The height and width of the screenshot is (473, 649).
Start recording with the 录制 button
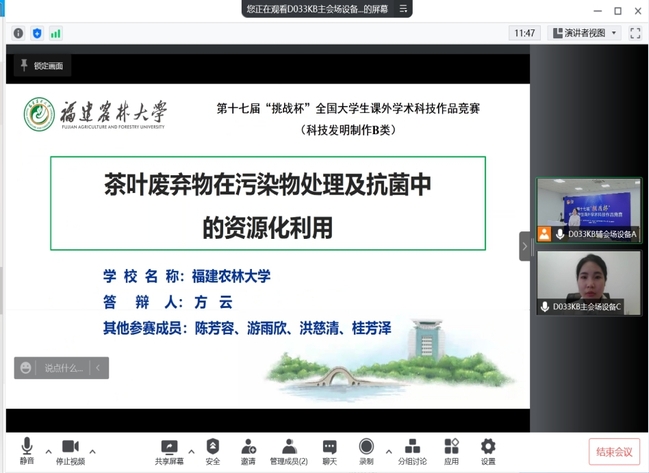point(366,448)
